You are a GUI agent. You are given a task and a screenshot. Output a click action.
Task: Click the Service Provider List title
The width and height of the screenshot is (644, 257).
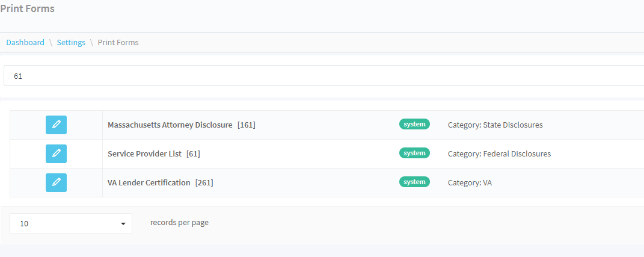click(x=144, y=153)
